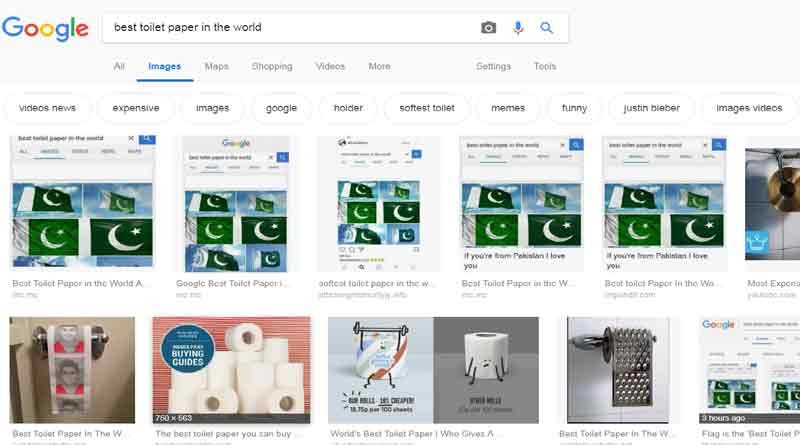Select the 'expensive' suggestion chip

tap(136, 108)
